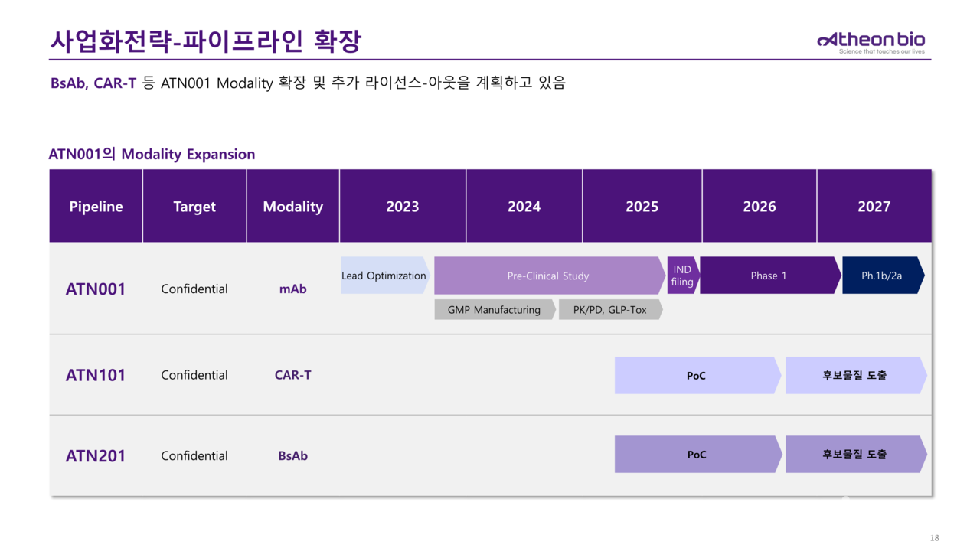The width and height of the screenshot is (980, 551).
Task: Click the page number 18
Action: [936, 536]
